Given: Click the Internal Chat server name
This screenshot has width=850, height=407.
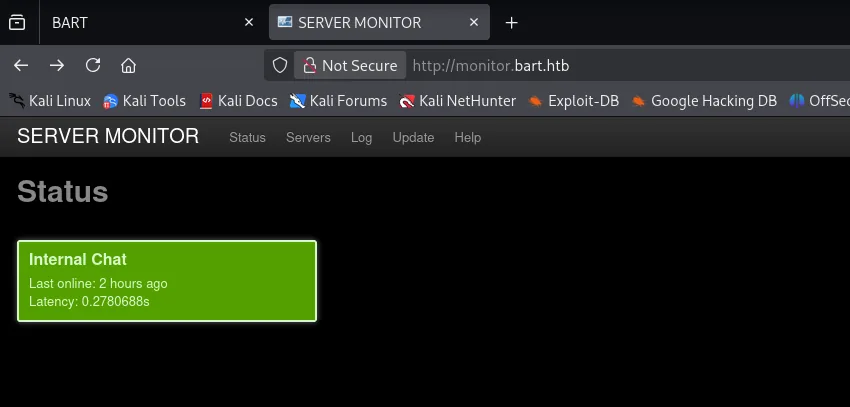Looking at the screenshot, I should tap(78, 260).
